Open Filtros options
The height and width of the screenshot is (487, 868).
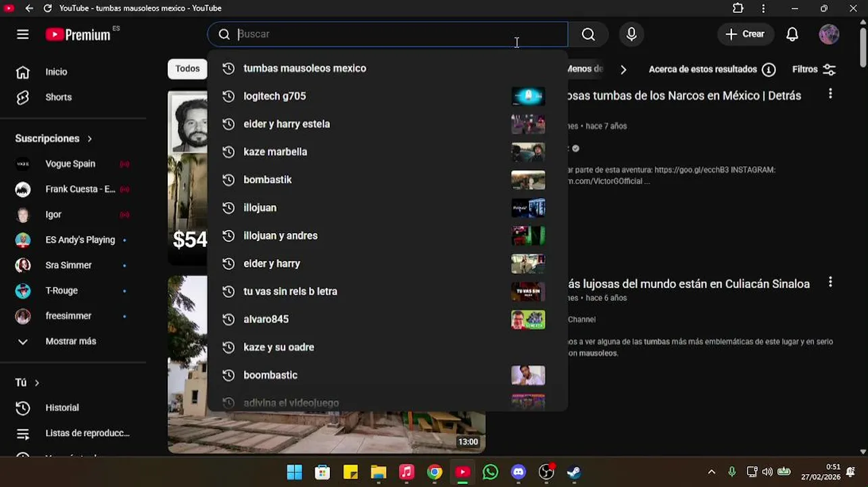point(814,69)
